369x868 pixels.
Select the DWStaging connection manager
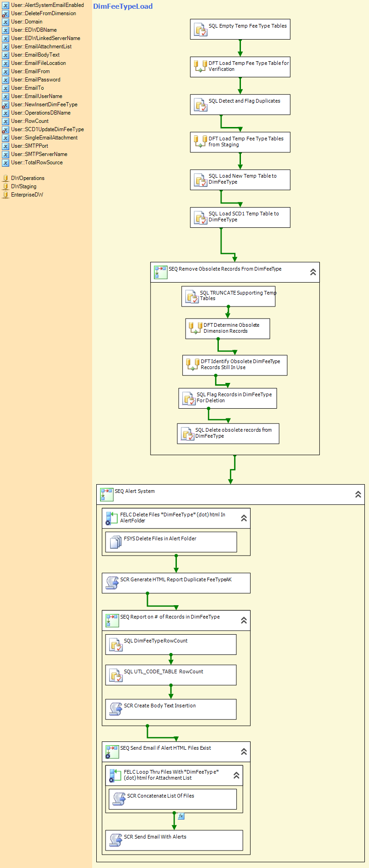pos(23,186)
